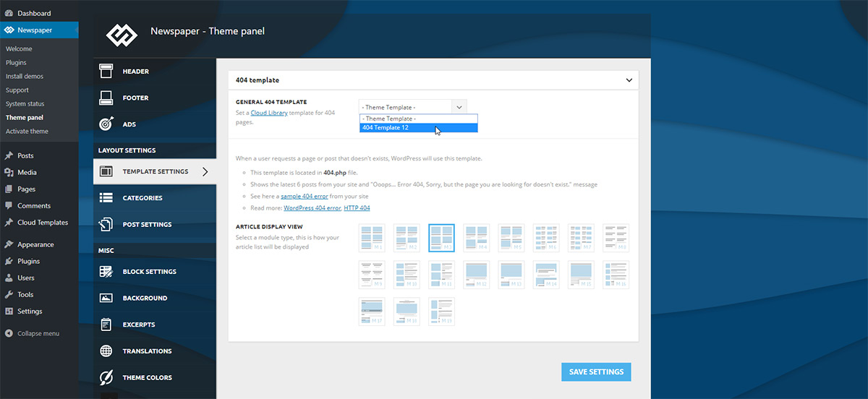Click the Appearance brush icon

point(9,244)
